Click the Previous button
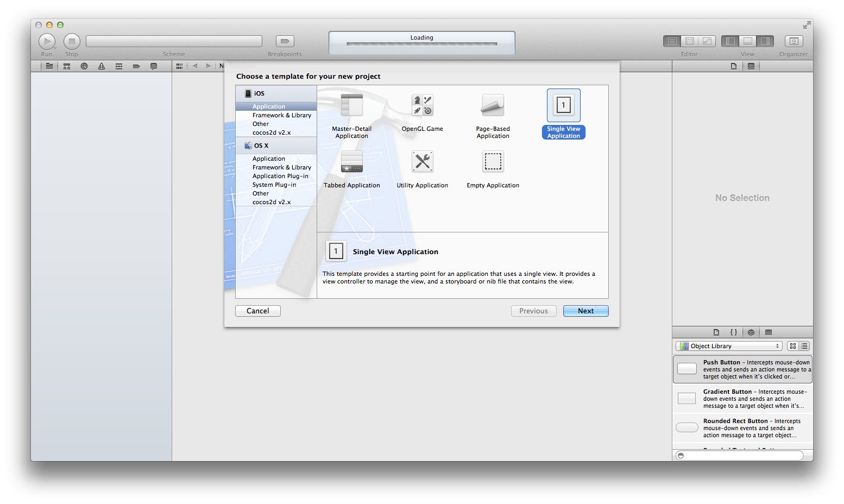 click(x=534, y=311)
